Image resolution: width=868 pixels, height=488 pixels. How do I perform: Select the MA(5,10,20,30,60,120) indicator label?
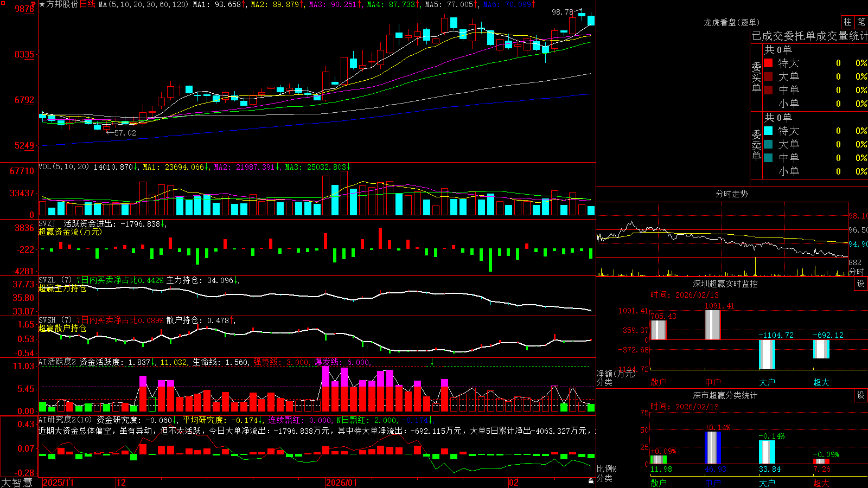(144, 4)
